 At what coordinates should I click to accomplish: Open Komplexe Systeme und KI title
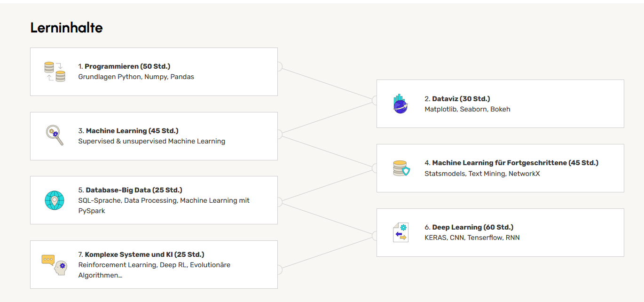pos(144,254)
